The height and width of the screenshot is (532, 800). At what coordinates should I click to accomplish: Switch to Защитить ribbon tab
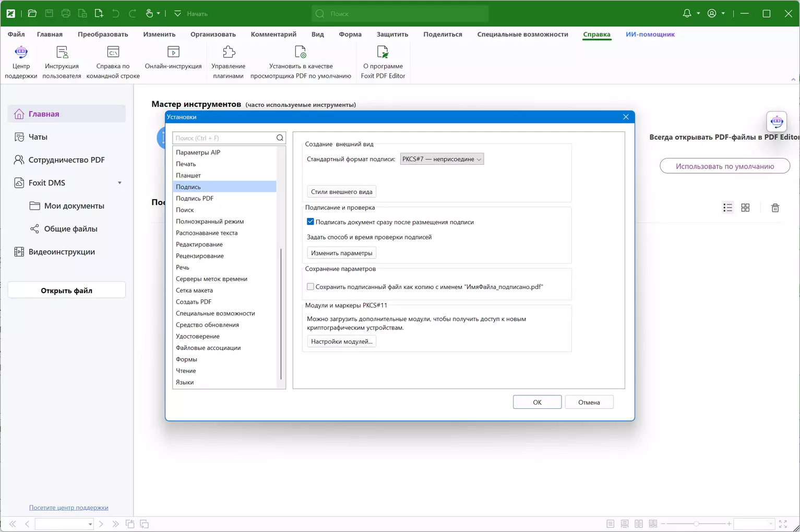392,34
